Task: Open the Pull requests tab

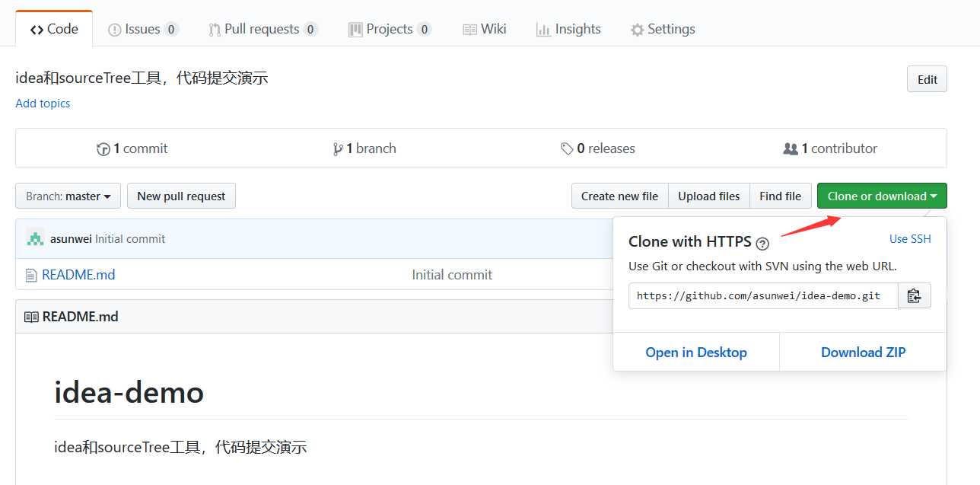Action: point(262,29)
